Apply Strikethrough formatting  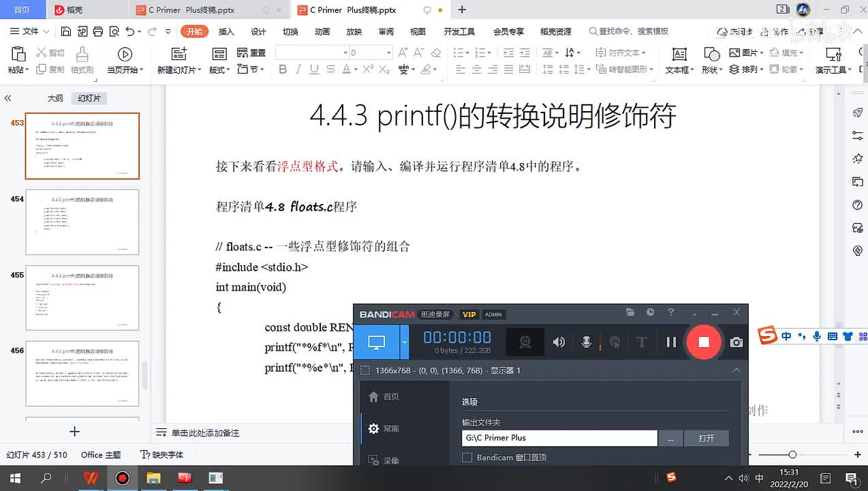coord(330,69)
